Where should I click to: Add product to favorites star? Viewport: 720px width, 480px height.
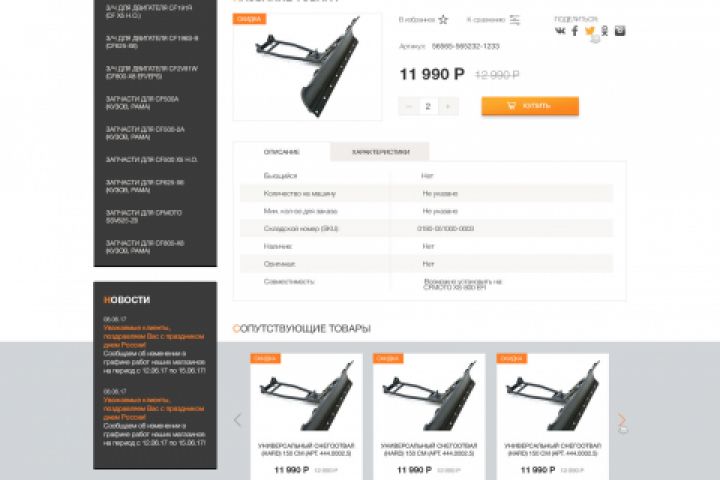click(x=443, y=20)
